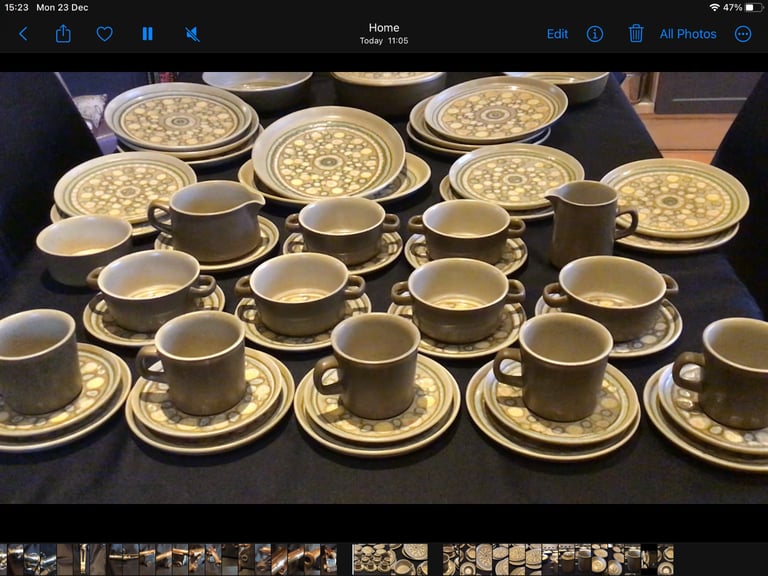Image resolution: width=768 pixels, height=576 pixels.
Task: Delete photo with trash icon
Action: click(x=636, y=34)
